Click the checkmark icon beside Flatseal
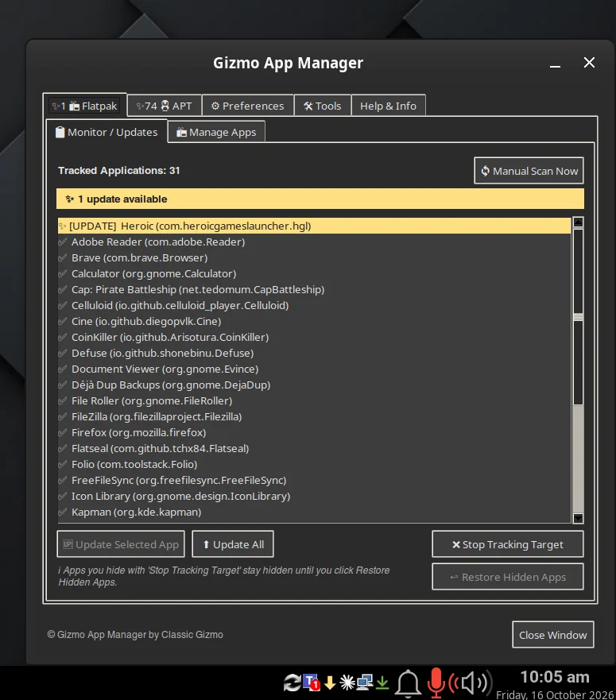The image size is (616, 700). (x=63, y=449)
